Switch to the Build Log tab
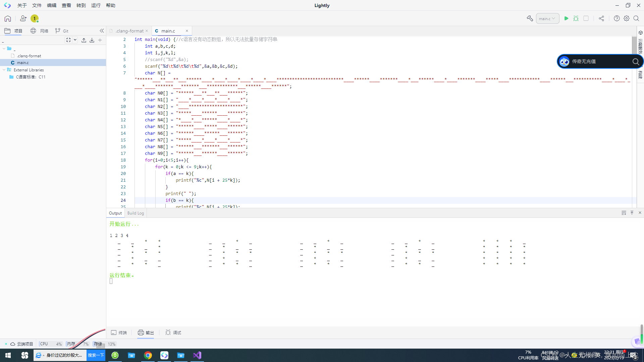The image size is (644, 362). 136,213
